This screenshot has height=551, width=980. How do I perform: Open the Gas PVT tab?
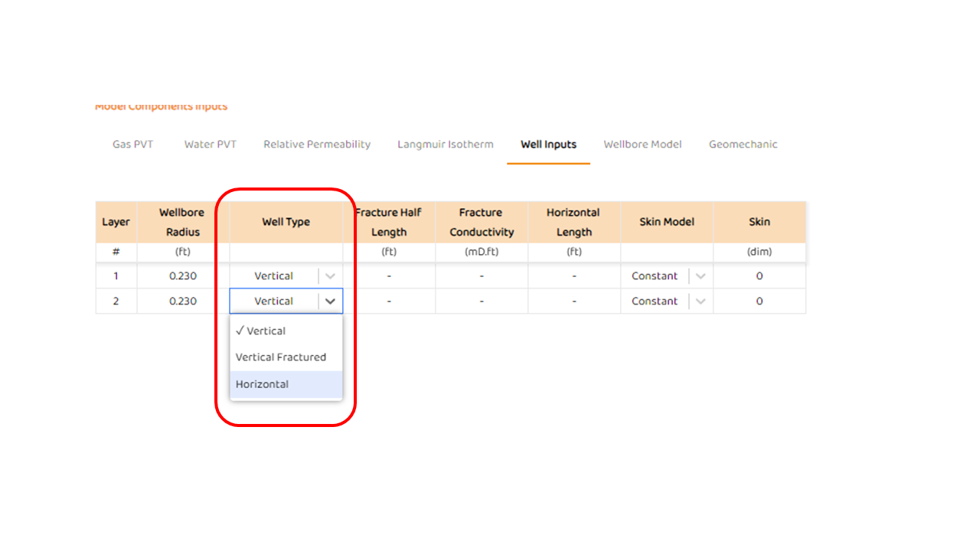coord(132,145)
